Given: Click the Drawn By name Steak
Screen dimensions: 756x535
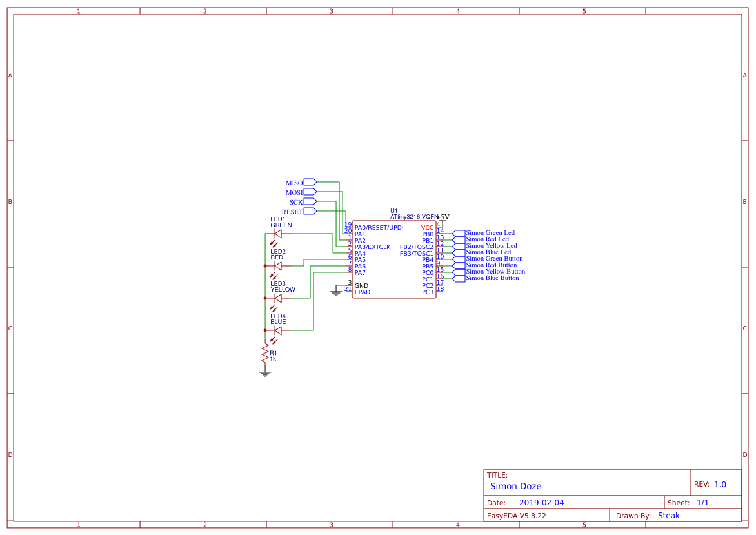Looking at the screenshot, I should point(668,516).
